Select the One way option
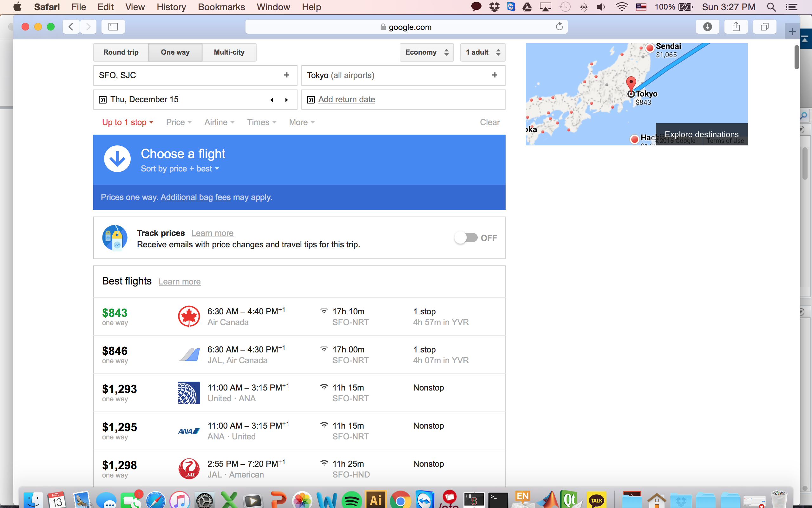 [x=175, y=52]
